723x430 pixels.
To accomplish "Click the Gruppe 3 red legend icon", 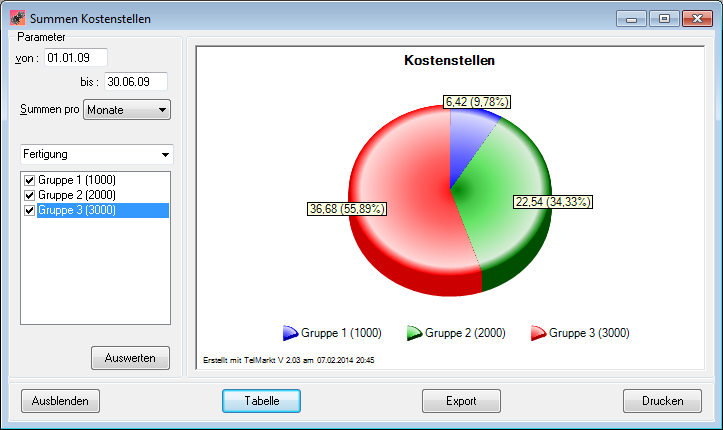I will point(538,333).
